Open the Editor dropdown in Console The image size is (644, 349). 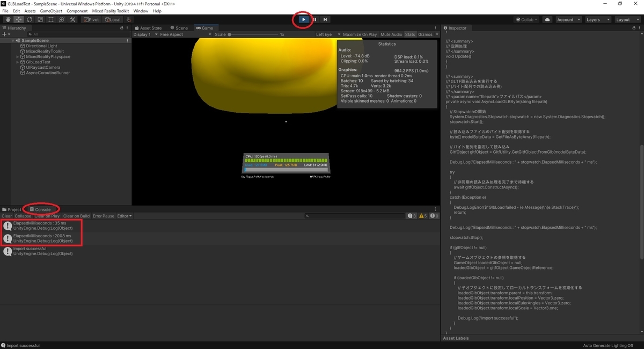(x=124, y=216)
